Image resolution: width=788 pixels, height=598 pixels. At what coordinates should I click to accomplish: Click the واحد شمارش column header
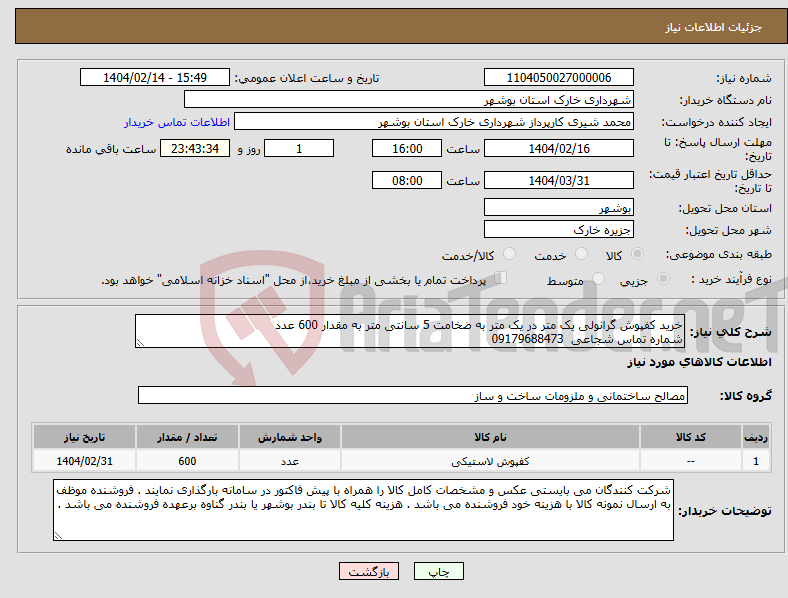click(x=290, y=437)
